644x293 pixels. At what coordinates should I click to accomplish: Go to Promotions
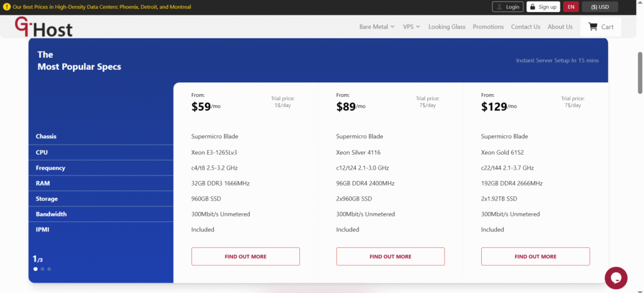point(488,26)
